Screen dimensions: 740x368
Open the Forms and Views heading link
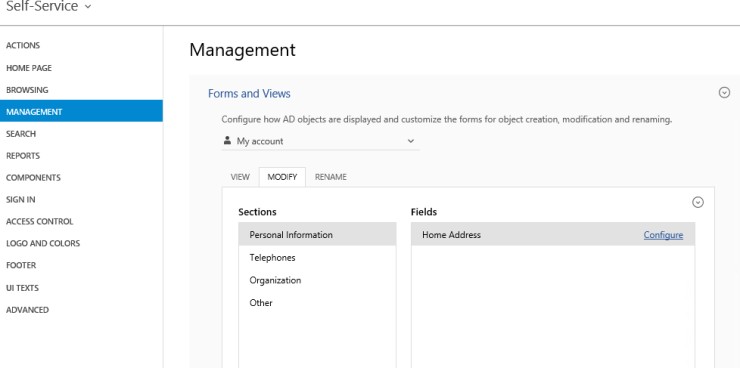(x=249, y=93)
